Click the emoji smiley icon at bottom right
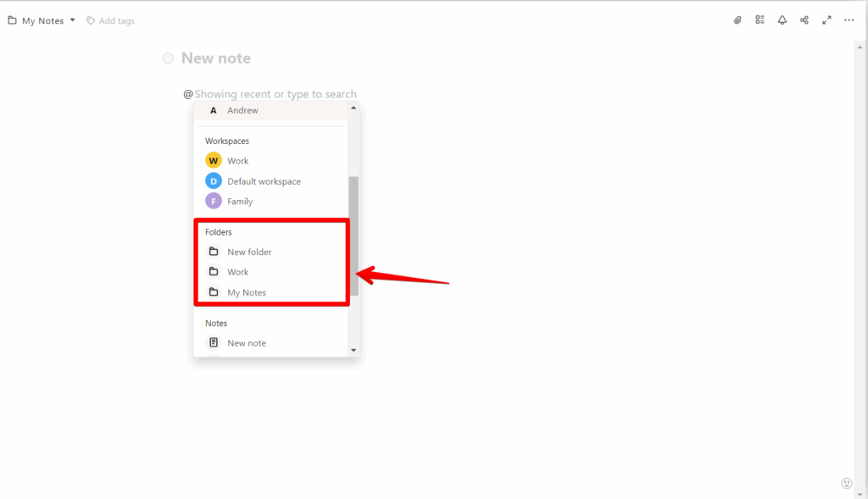This screenshot has width=868, height=499. point(845,483)
